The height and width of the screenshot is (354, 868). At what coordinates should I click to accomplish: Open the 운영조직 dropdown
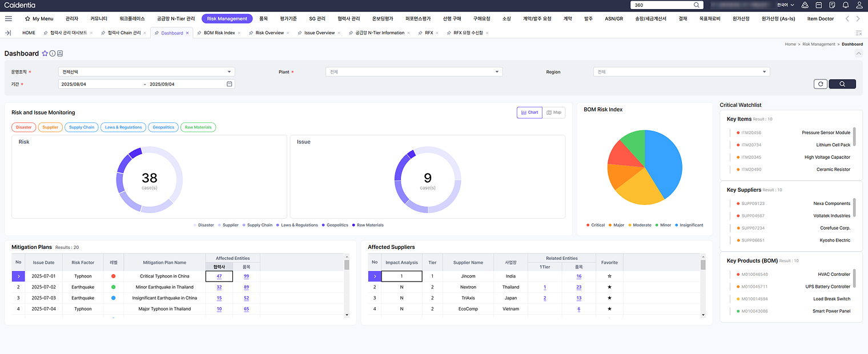[x=146, y=72]
